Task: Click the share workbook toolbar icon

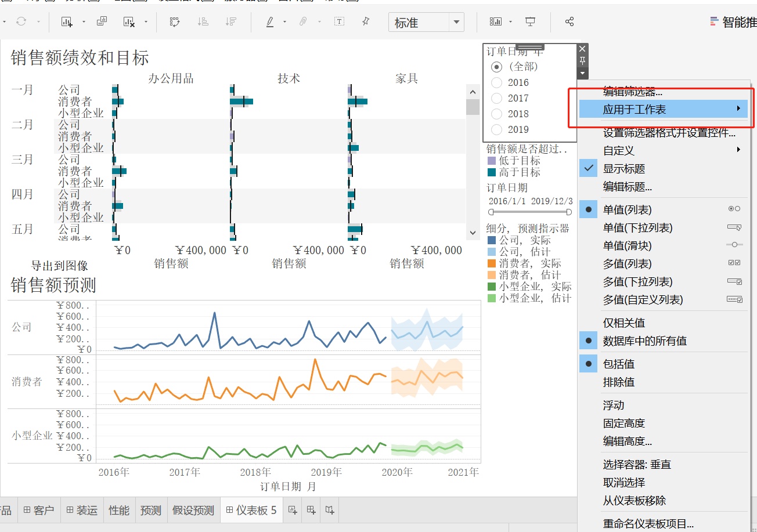Action: (x=569, y=22)
